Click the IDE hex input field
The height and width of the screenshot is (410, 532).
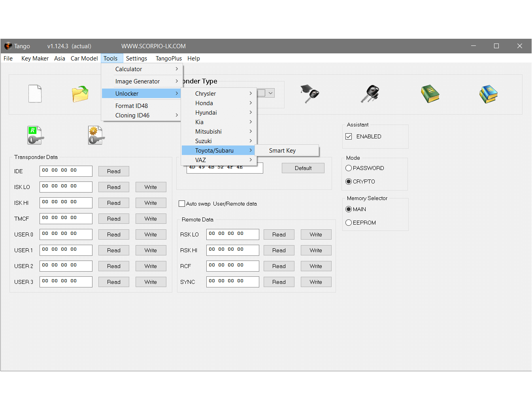click(66, 171)
